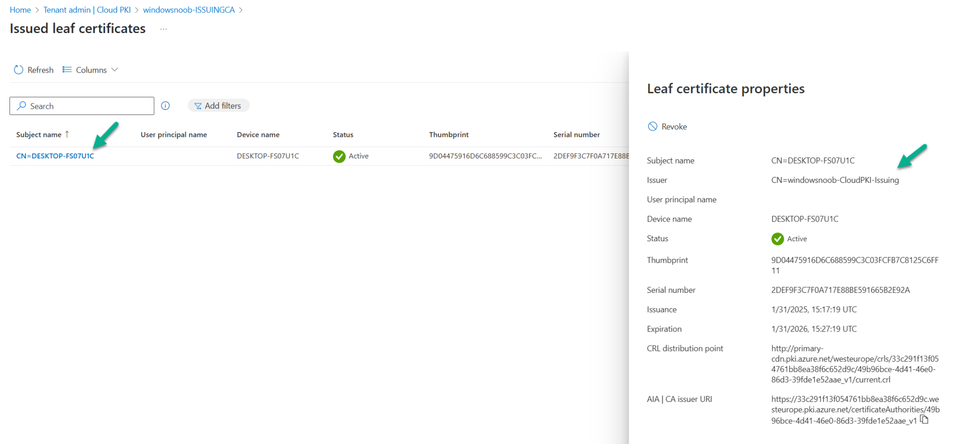Click the Add filters funnel icon
The height and width of the screenshot is (444, 980).
[198, 105]
